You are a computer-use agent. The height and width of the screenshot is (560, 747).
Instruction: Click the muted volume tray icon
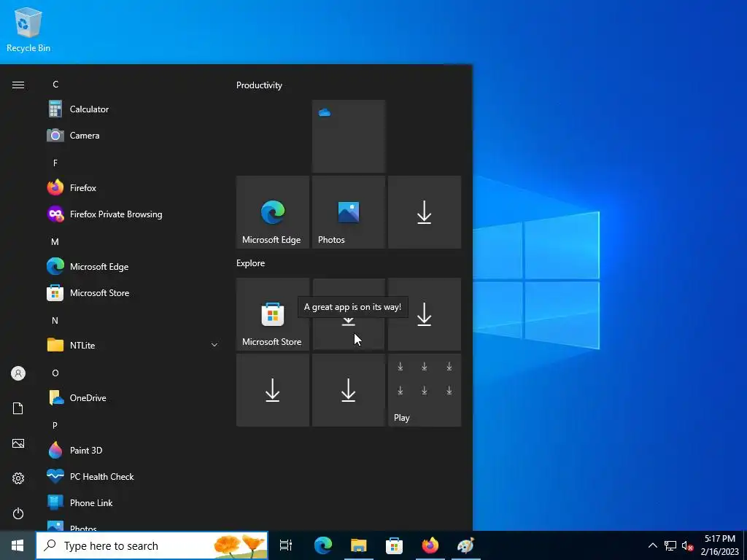coord(687,545)
